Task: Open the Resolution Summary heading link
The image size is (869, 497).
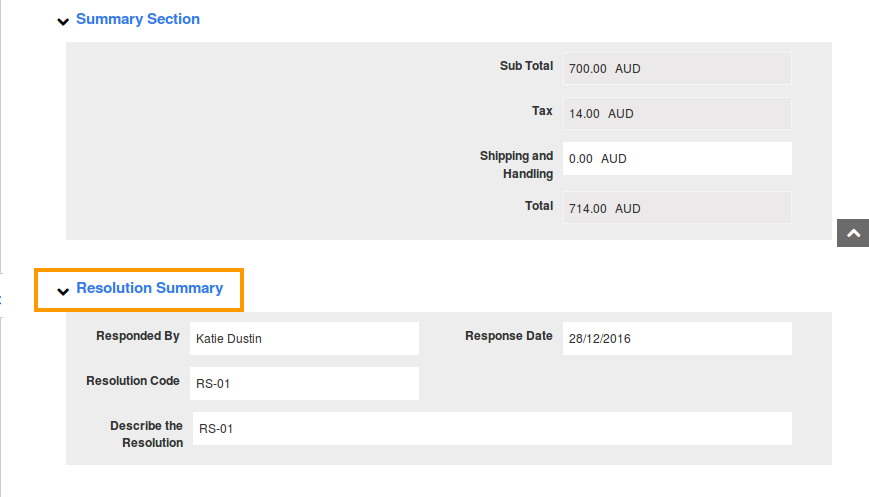Action: 150,288
